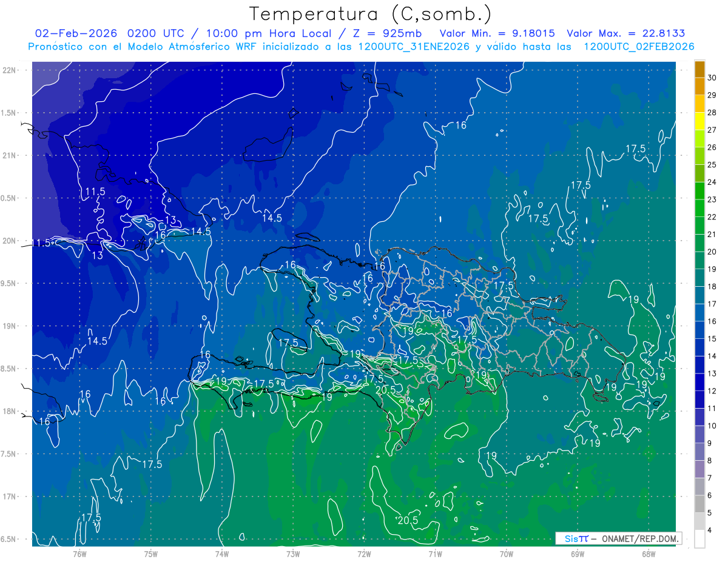Screen dimensions: 728x562
Task: Click color scale label "22"
Action: tap(712, 216)
